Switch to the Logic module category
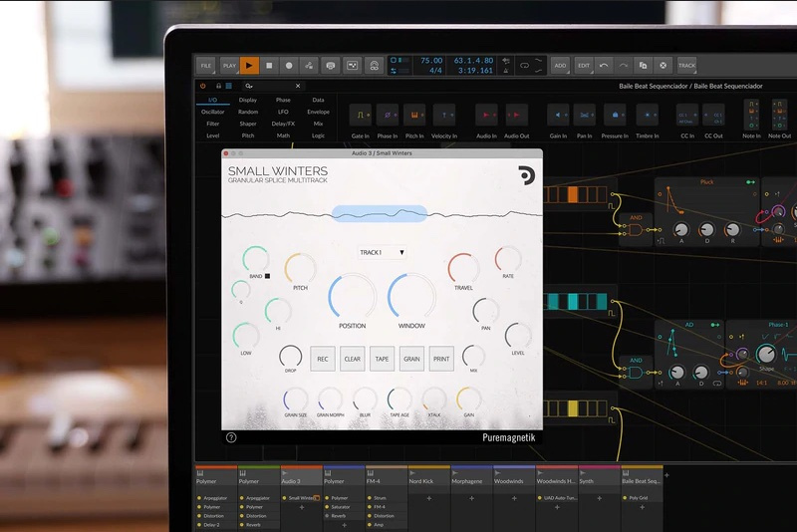This screenshot has width=797, height=532. point(318,135)
